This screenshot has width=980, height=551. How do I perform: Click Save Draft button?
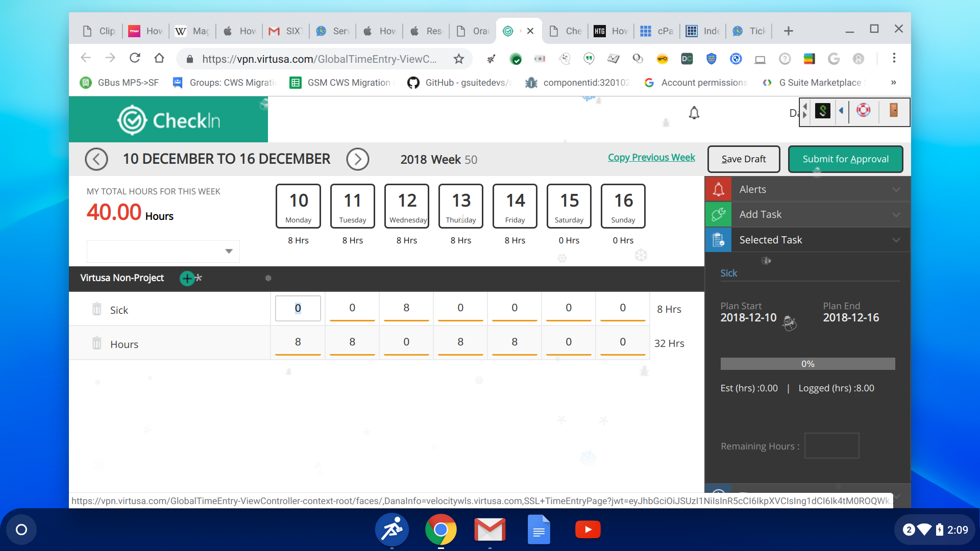(743, 159)
